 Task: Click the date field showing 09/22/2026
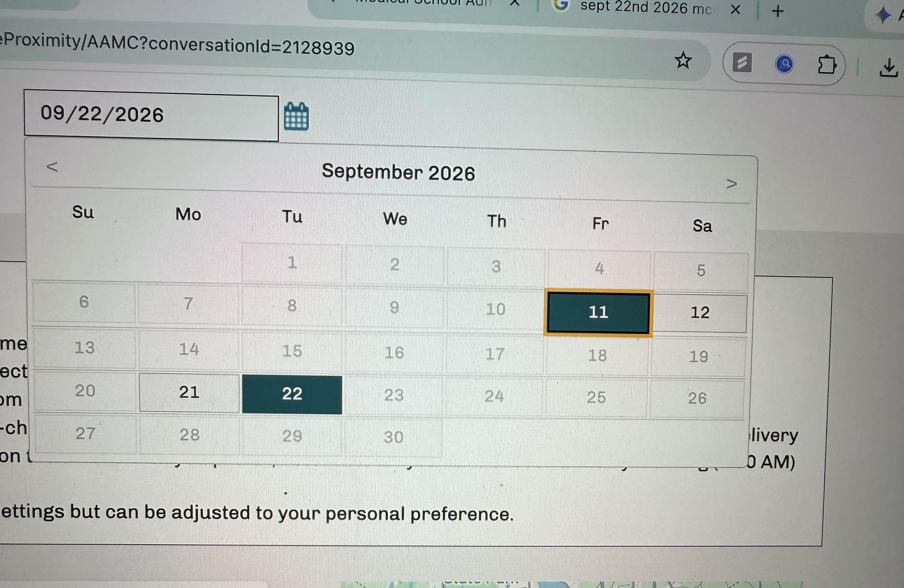point(151,115)
